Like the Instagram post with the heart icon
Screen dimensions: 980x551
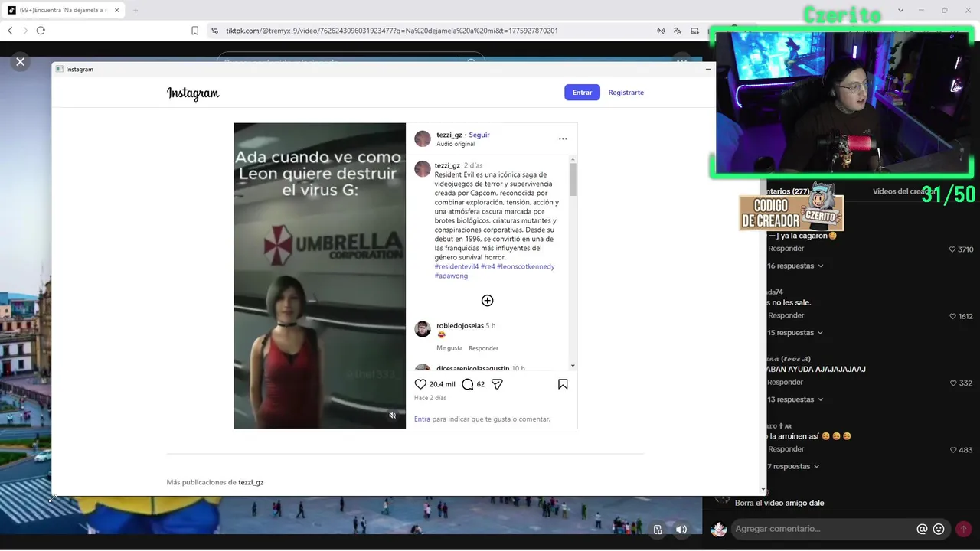420,384
